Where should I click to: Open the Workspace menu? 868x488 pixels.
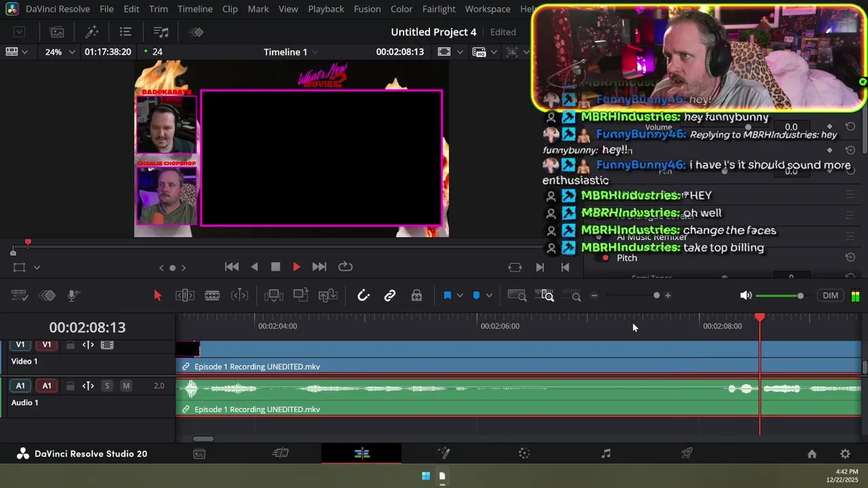tap(488, 9)
